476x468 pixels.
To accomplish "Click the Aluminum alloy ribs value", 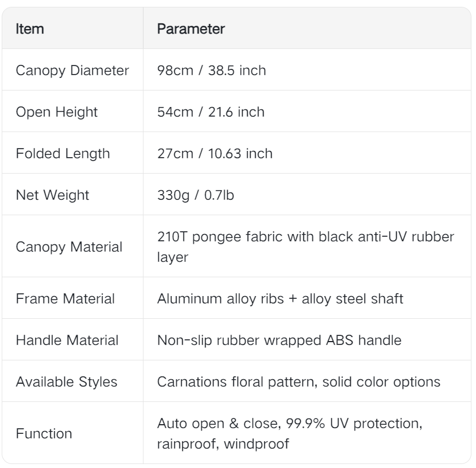I will click(280, 299).
